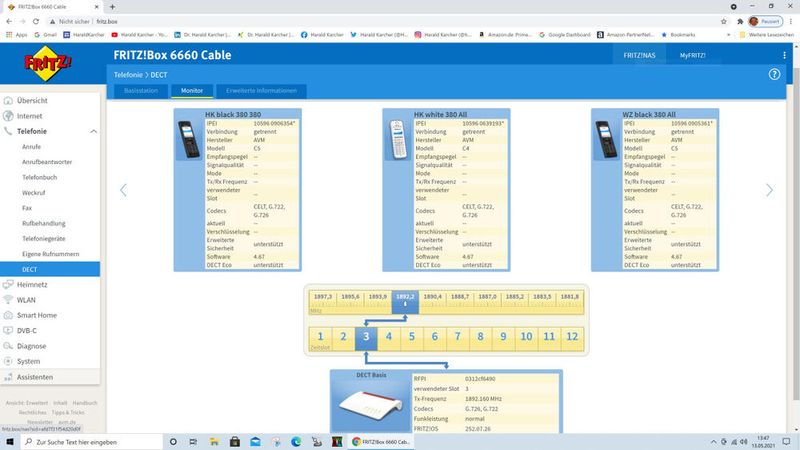Open Internet in the sidebar

(29, 116)
